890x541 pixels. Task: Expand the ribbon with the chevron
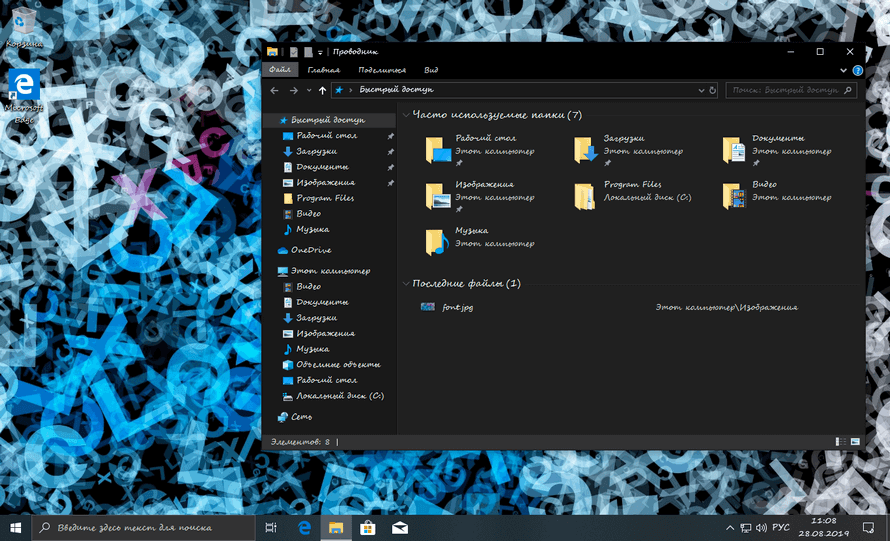tap(843, 70)
